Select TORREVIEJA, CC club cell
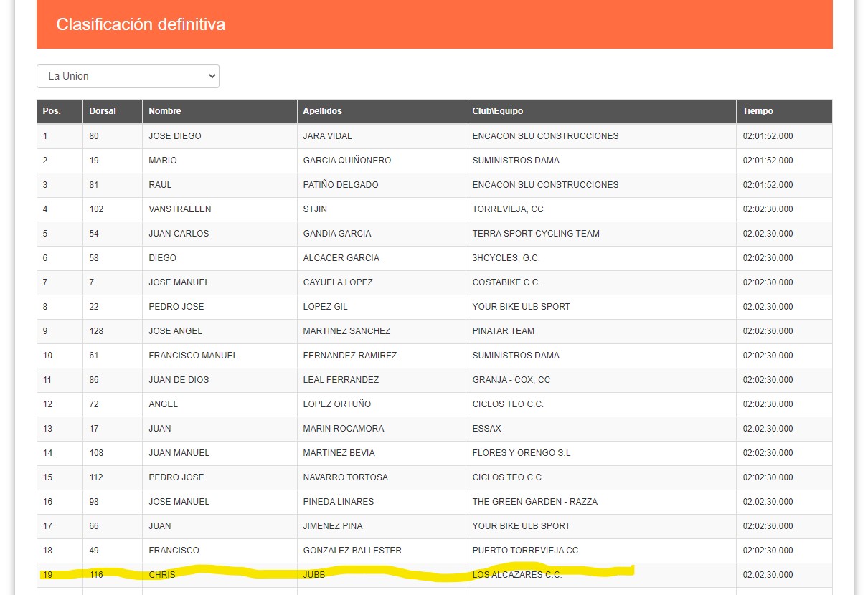 coord(508,209)
